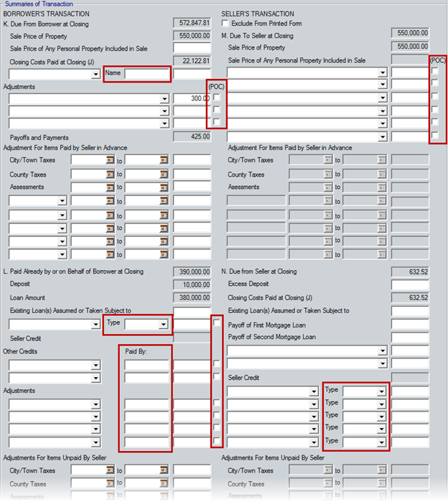Open calendar for borrower City/Town Taxes start date in Paid in Advance
Viewport: 448px width, 502px height.
[x=111, y=160]
